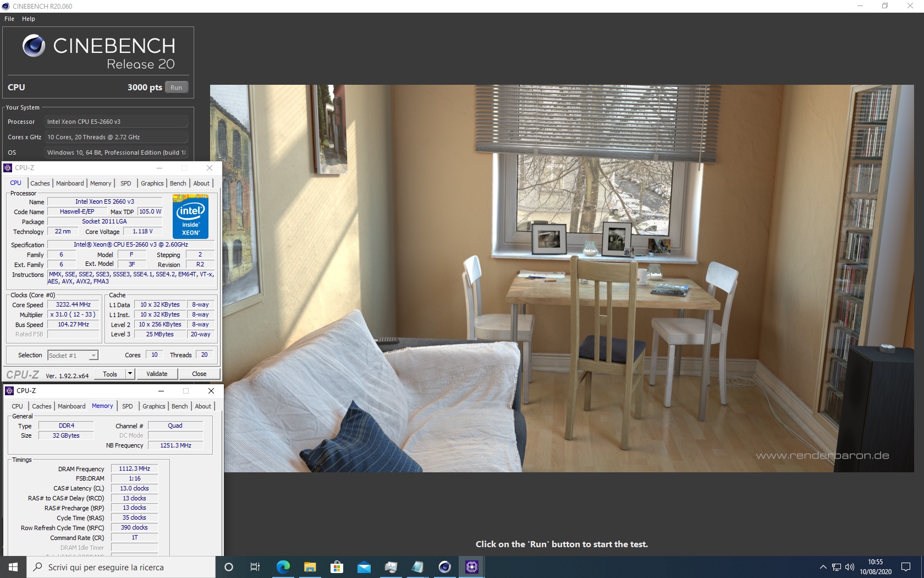Click lower CPU-Z window title icon

click(9, 391)
